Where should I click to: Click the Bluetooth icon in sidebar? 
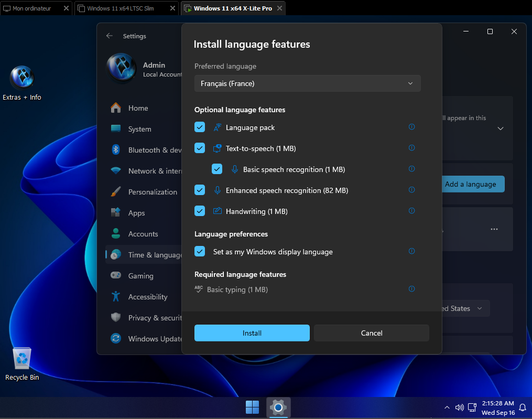(116, 150)
